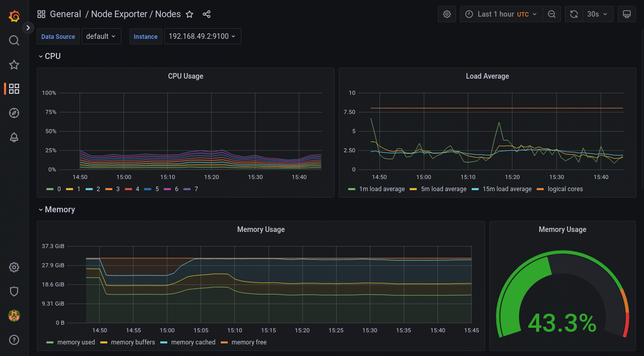Open the Grafana home logo
The height and width of the screenshot is (356, 644).
[14, 16]
